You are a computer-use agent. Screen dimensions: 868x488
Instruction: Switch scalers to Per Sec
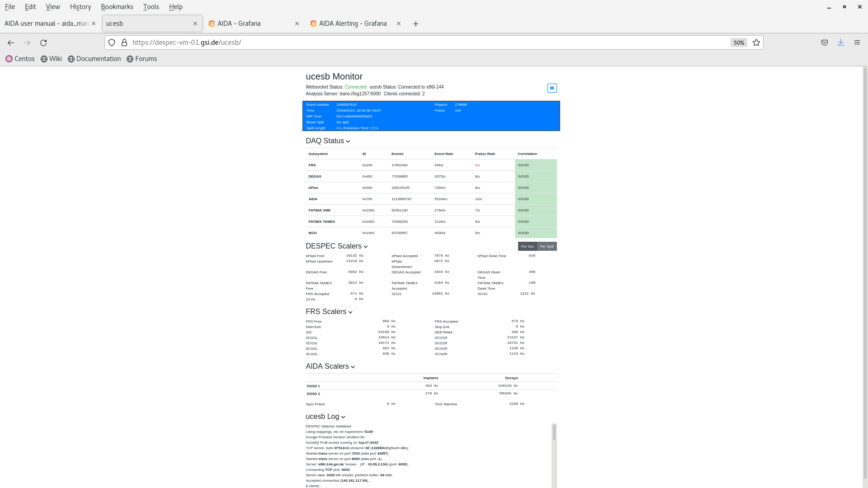point(527,246)
